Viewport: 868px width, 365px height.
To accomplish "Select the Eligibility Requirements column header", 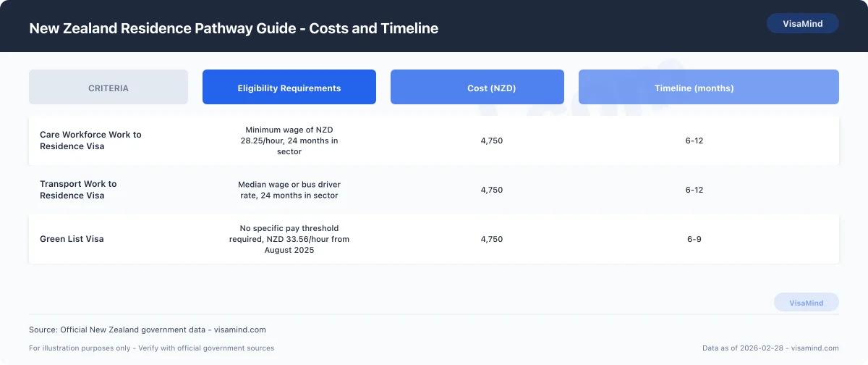I will point(289,87).
